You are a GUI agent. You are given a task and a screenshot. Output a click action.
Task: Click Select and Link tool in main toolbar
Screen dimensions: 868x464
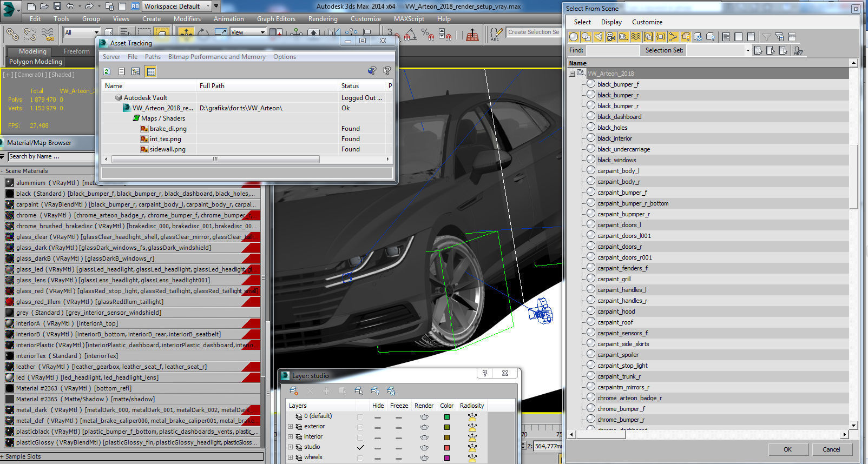click(12, 35)
